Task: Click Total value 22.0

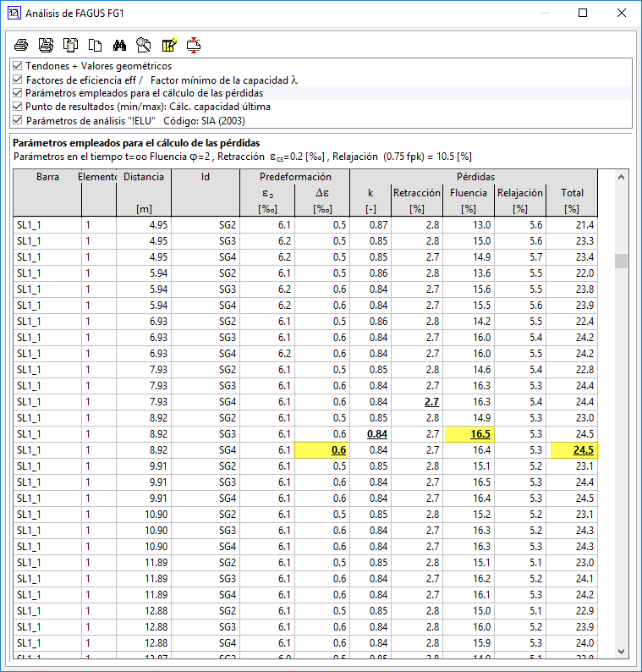Action: point(584,273)
